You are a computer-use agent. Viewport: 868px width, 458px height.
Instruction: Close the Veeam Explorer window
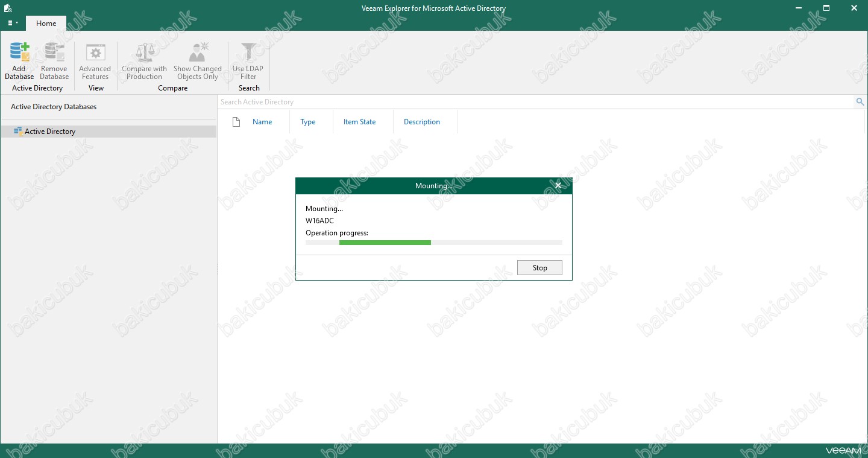pyautogui.click(x=854, y=8)
